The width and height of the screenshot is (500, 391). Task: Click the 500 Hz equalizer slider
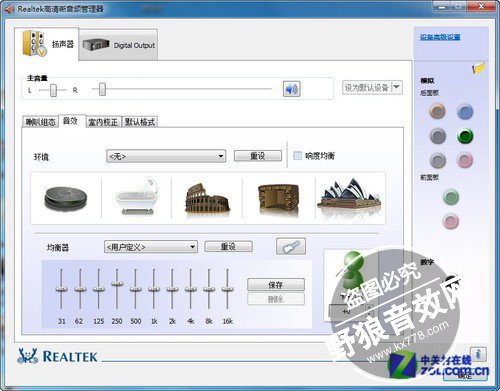(x=135, y=289)
